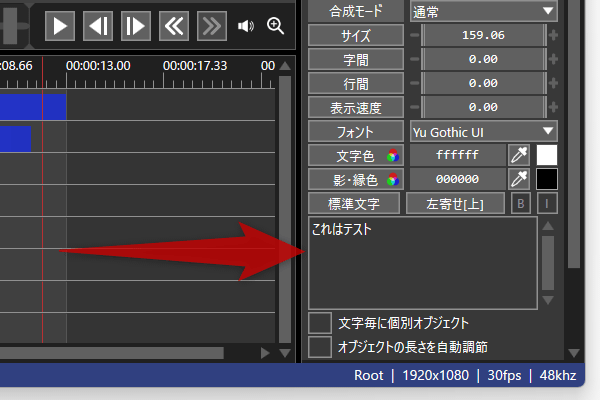This screenshot has width=600, height=400.
Task: Enable オブジェクトの長さを自動調節 checkbox
Action: tap(320, 347)
